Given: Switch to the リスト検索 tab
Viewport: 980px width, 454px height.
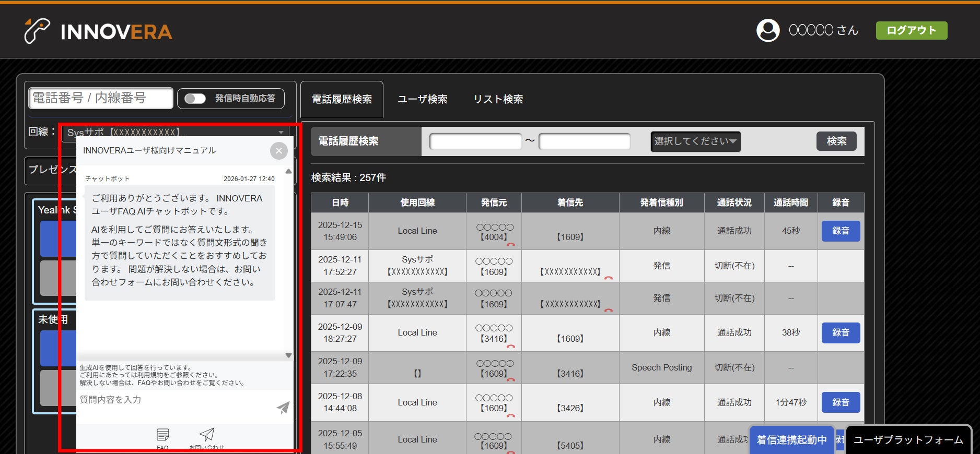Looking at the screenshot, I should click(498, 99).
